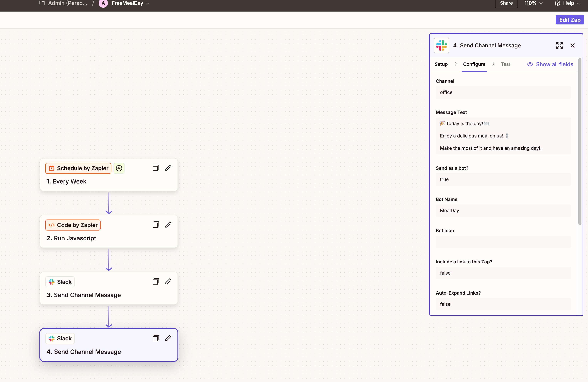Edit the Every Week step with pencil icon
Screen dimensions: 588x382
click(168, 168)
